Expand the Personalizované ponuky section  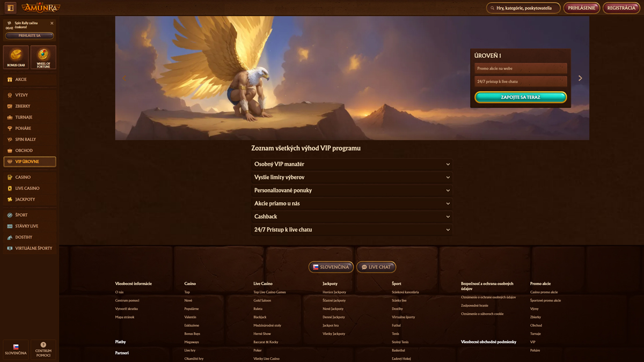click(352, 190)
